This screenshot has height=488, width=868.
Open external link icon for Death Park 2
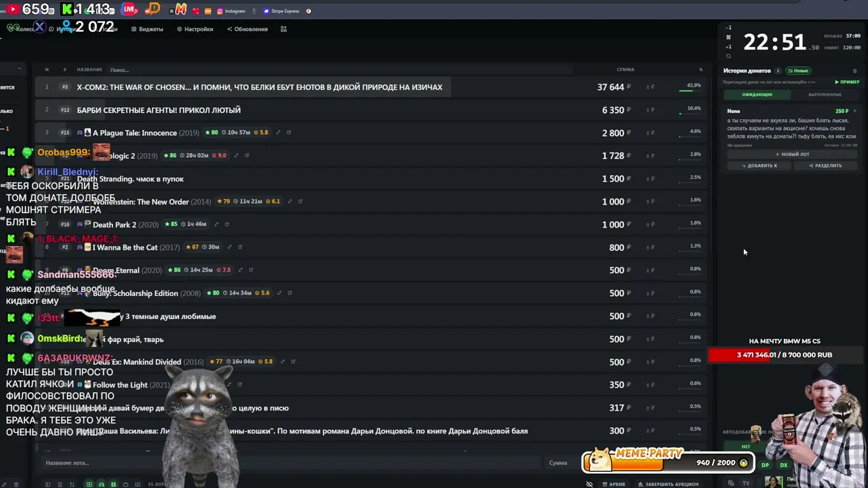coord(226,224)
